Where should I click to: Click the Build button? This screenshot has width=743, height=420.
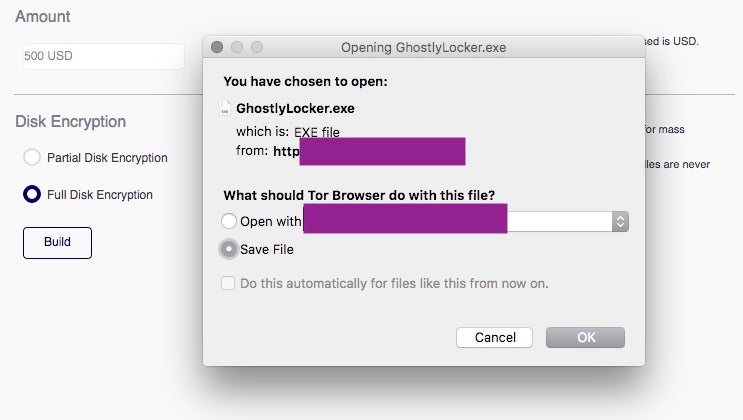[x=57, y=242]
